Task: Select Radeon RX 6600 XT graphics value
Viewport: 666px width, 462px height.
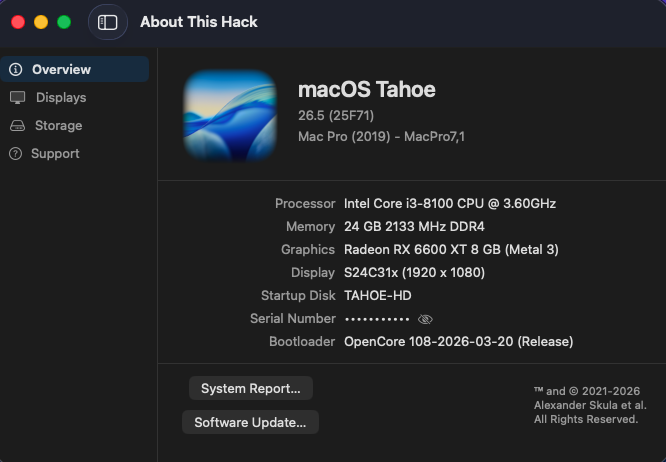Action: point(451,249)
